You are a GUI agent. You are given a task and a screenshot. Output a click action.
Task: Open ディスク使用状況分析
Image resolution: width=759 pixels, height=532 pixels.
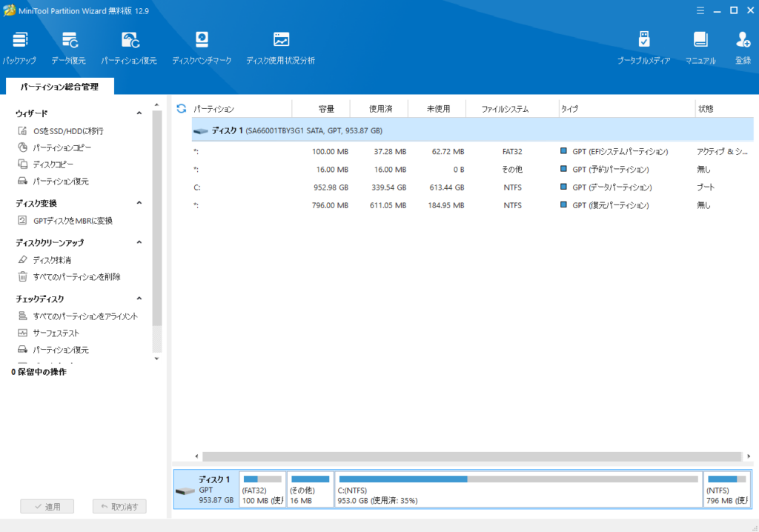(x=281, y=48)
